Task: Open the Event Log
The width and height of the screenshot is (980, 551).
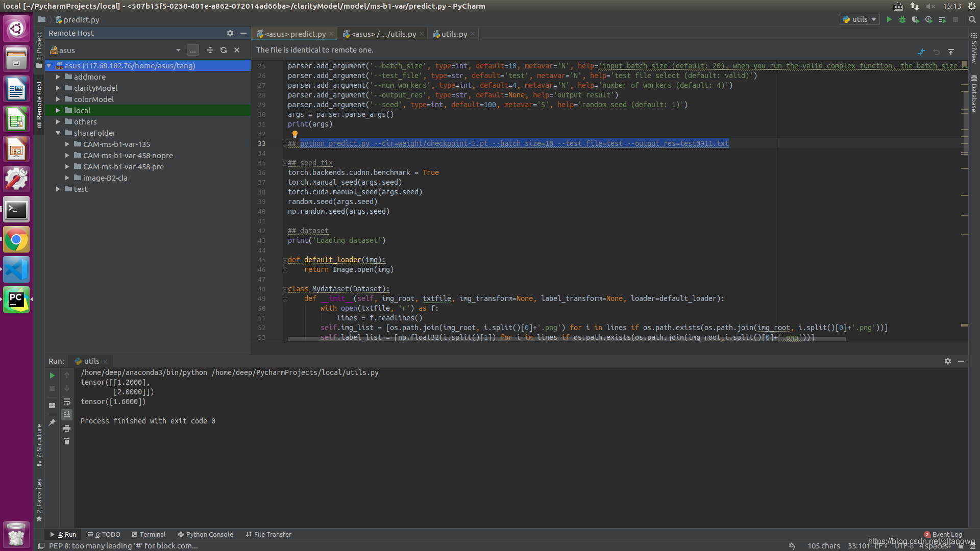Action: pyautogui.click(x=943, y=535)
